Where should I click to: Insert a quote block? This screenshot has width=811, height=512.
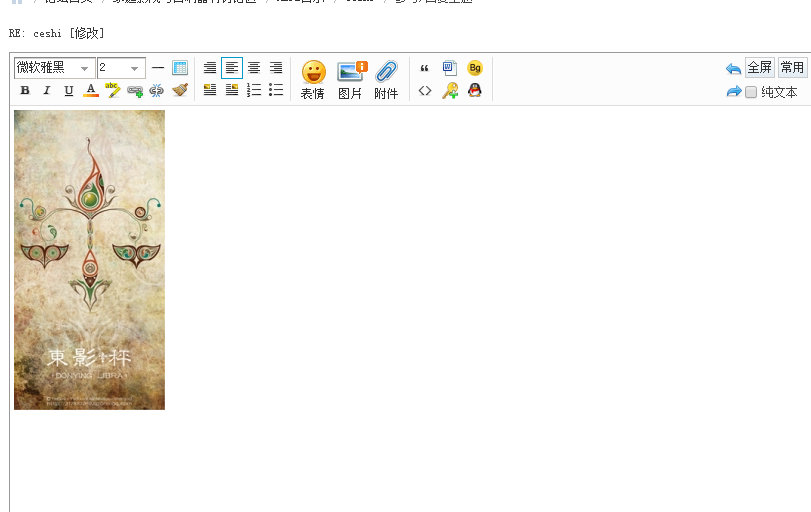pyautogui.click(x=425, y=69)
